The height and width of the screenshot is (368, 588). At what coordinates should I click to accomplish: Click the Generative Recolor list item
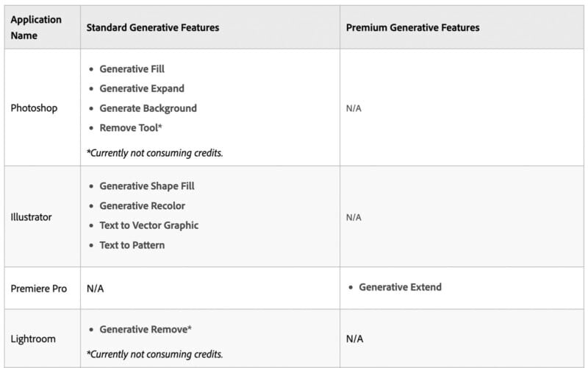coord(142,206)
